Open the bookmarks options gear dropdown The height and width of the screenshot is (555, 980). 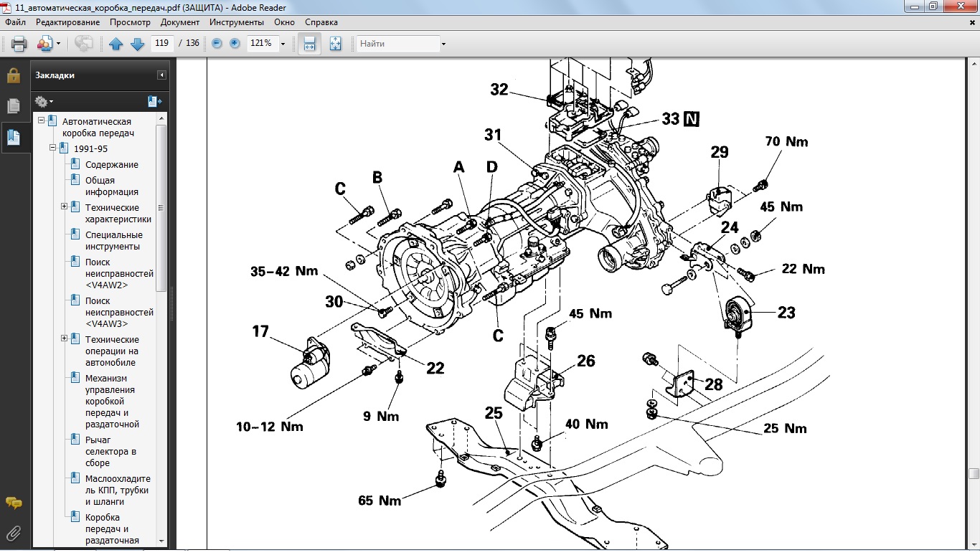[44, 102]
